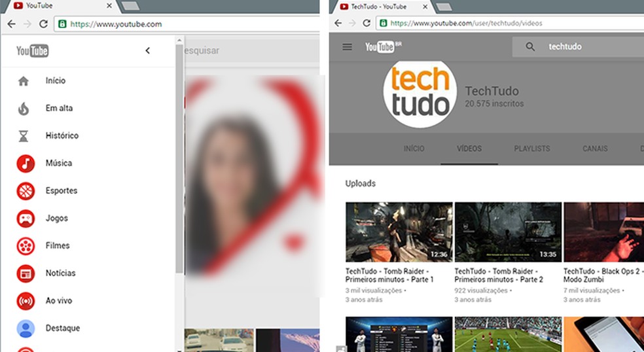Click the Esportes sidebar label
Viewport: 644px width, 352px height.
point(62,190)
